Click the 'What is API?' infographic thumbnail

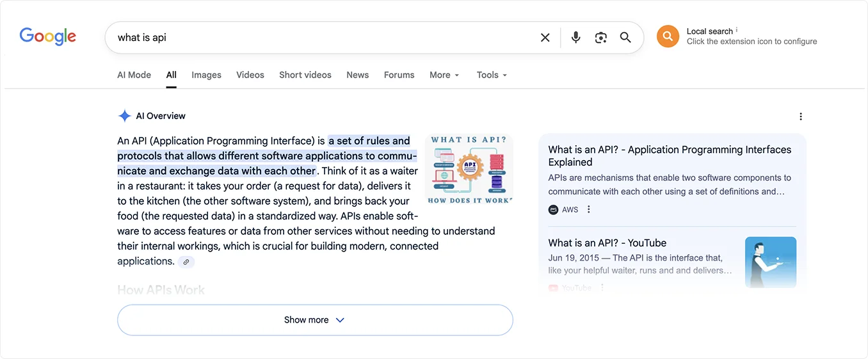[469, 169]
